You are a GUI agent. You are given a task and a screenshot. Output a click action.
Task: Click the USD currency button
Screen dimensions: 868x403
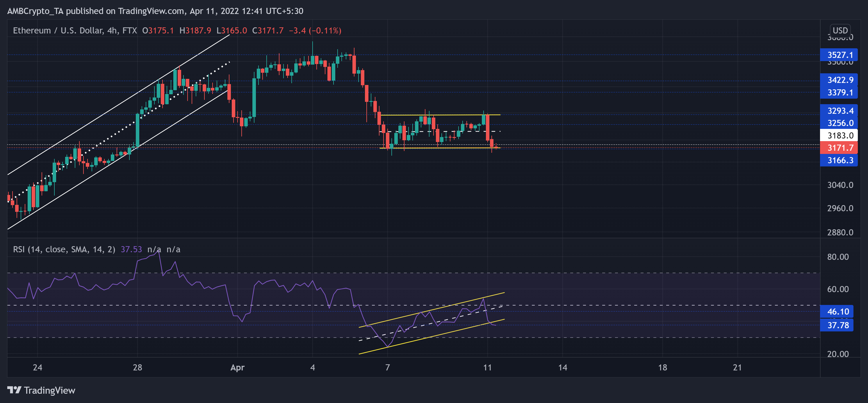pyautogui.click(x=840, y=30)
